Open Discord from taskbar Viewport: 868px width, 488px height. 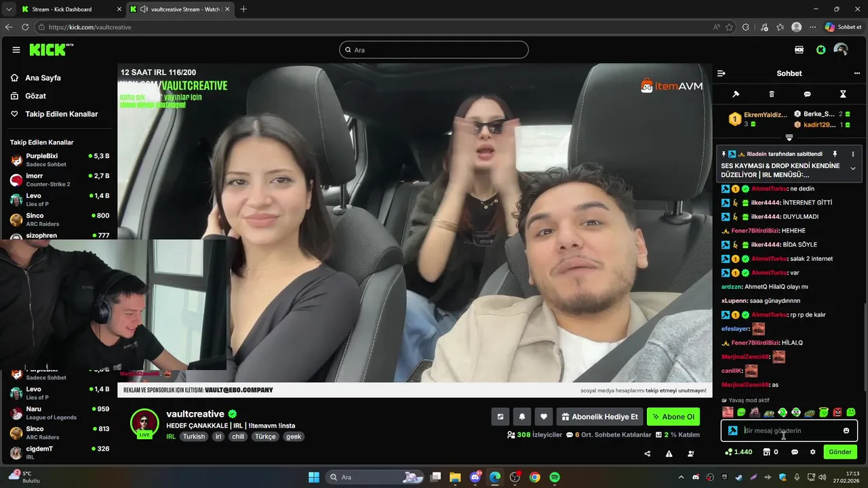(475, 477)
